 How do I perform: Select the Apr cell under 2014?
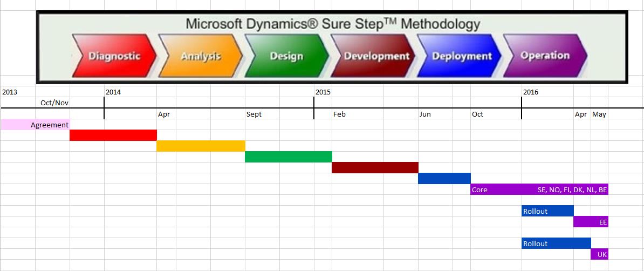[x=166, y=114]
